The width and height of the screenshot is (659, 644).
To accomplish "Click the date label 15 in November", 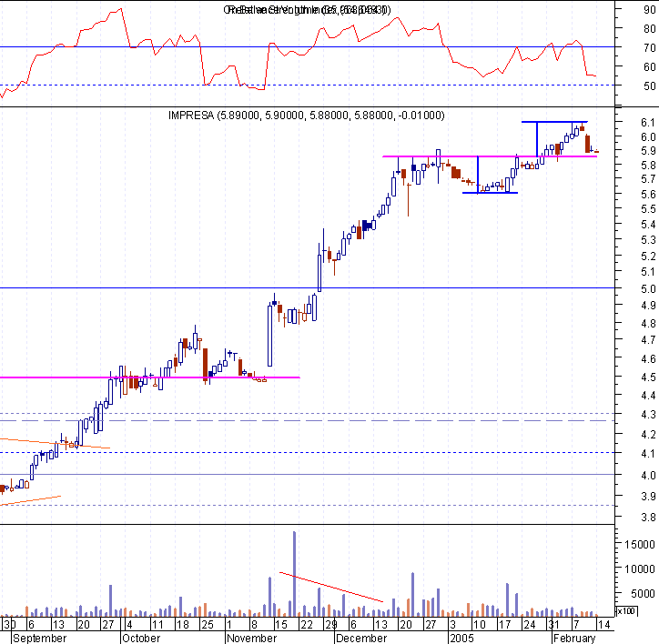I will pos(280,625).
